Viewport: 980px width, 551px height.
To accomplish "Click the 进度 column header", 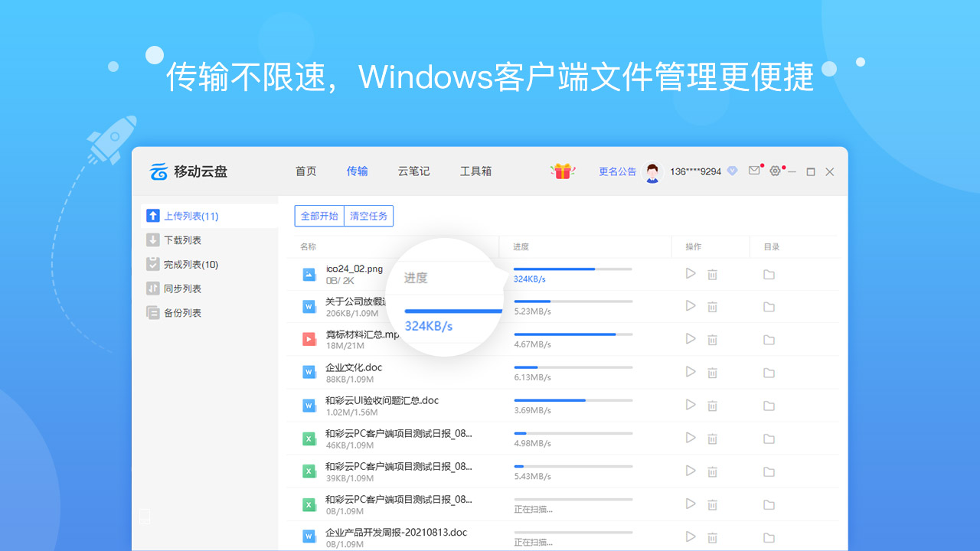I will click(521, 246).
